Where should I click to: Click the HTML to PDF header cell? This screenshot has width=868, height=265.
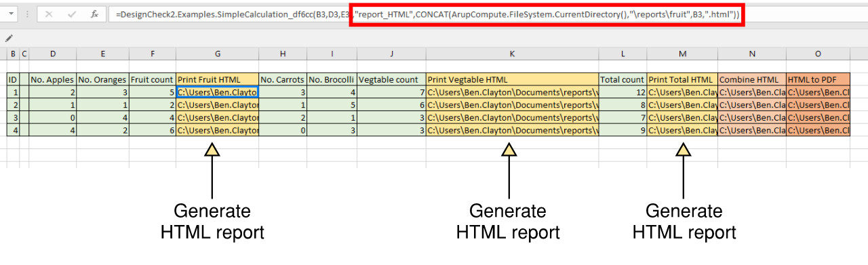point(818,79)
